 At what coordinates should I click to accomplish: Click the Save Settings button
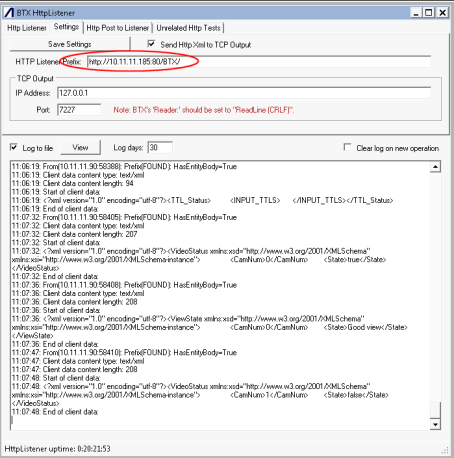[x=70, y=44]
